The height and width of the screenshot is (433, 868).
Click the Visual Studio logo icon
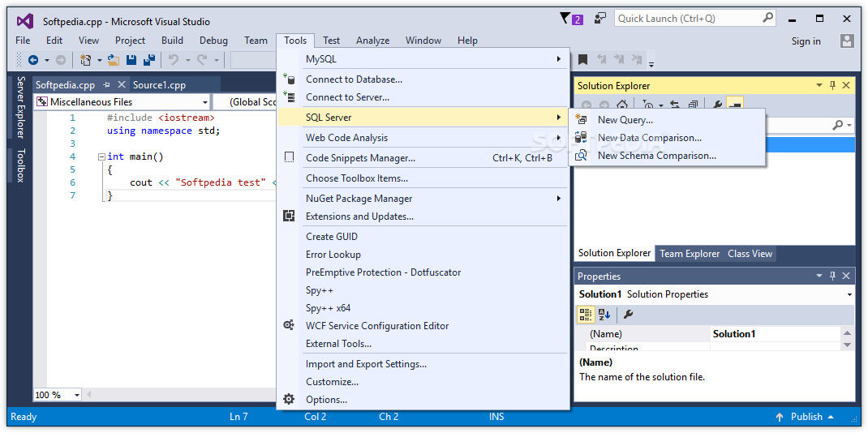coord(25,21)
